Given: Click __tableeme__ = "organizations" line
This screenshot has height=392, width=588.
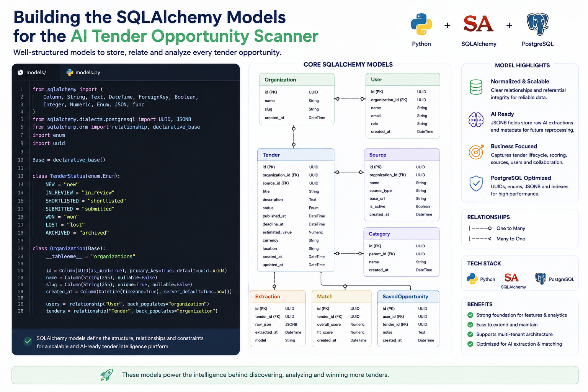Looking at the screenshot, I should (x=91, y=256).
